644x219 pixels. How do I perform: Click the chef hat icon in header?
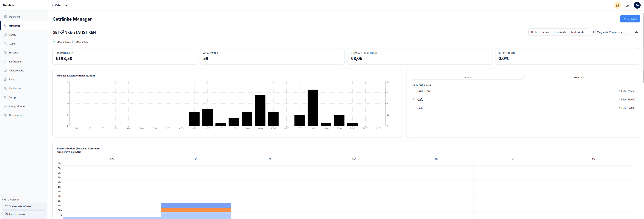(x=617, y=5)
